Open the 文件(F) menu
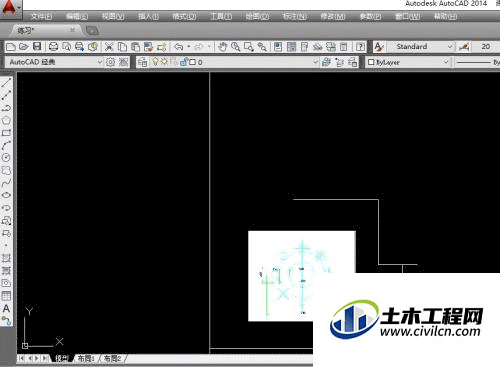Screen dimensions: 500x367 pos(41,16)
